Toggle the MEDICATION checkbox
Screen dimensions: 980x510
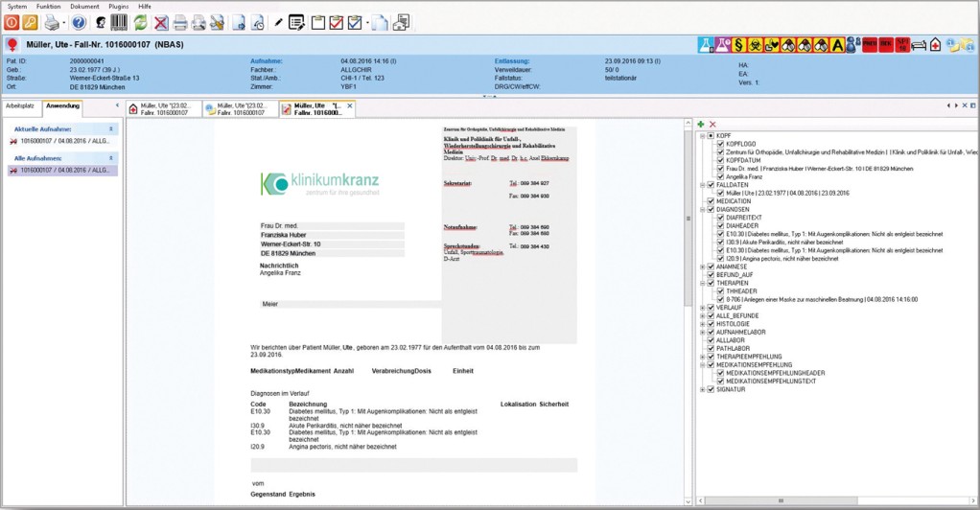711,201
